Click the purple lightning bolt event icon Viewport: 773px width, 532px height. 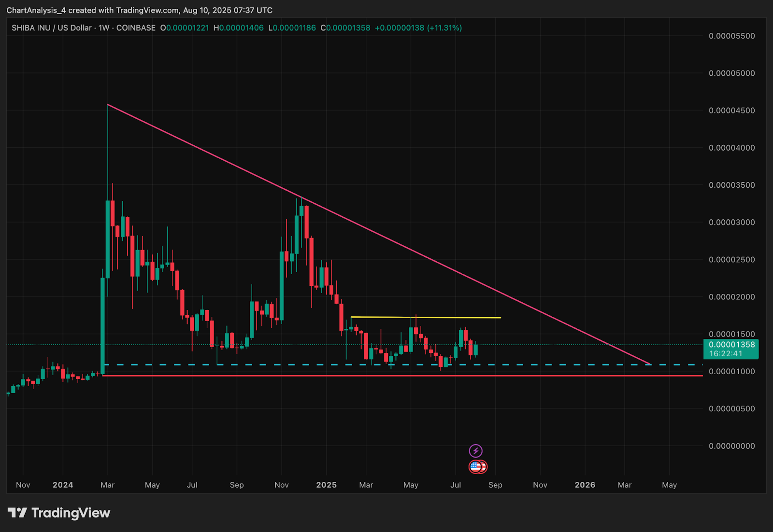(x=476, y=451)
